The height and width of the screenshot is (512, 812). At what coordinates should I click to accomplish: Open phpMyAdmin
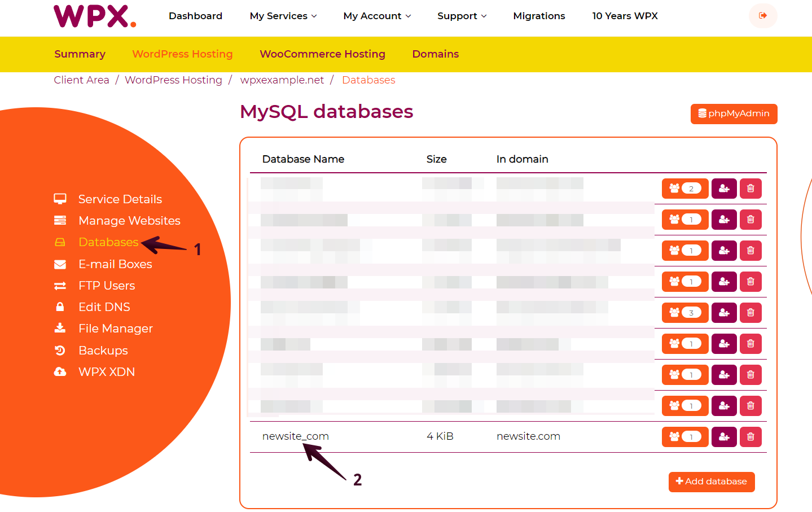(x=734, y=113)
